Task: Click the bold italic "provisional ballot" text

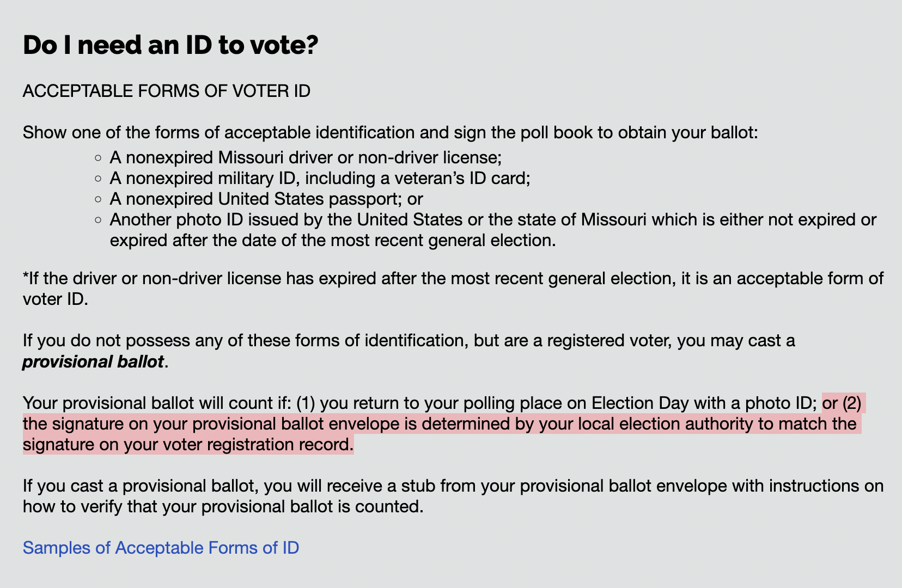Action: 93,362
